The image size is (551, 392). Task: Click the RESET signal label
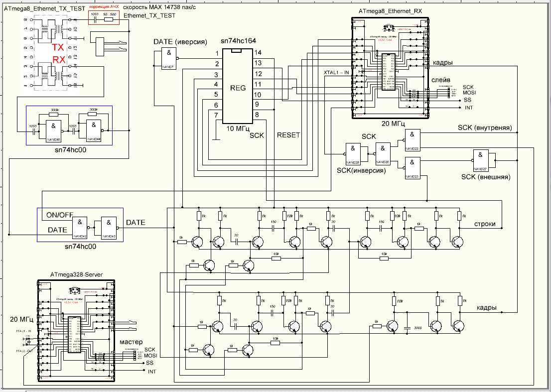point(288,135)
